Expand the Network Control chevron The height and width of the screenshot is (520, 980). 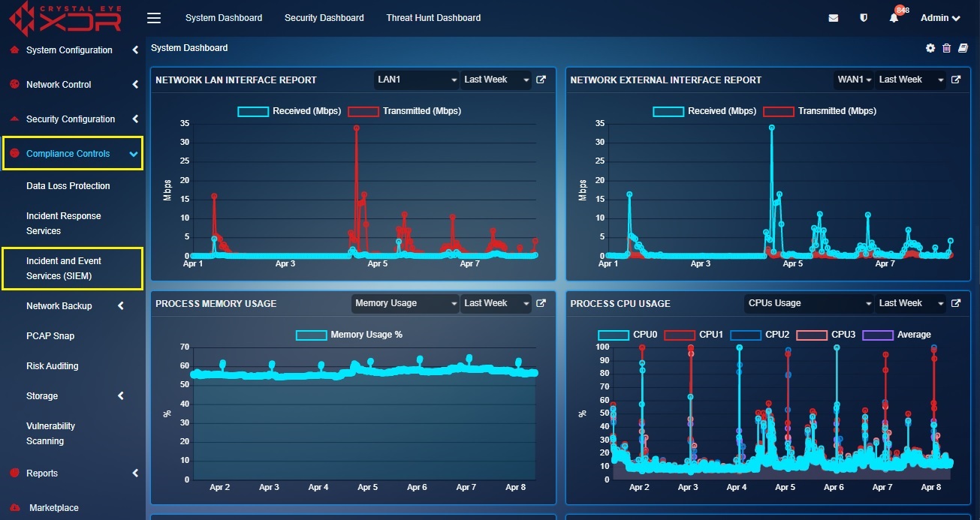tap(135, 85)
